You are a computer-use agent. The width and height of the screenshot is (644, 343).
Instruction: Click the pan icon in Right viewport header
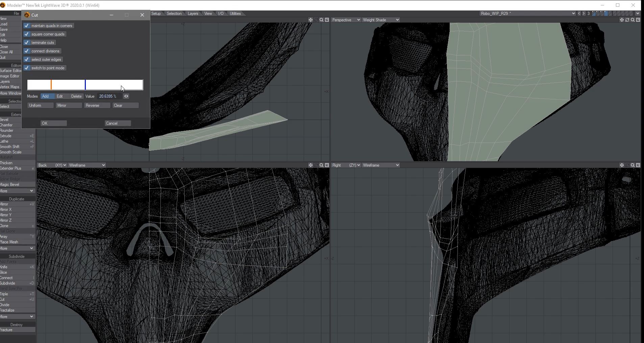(x=621, y=165)
